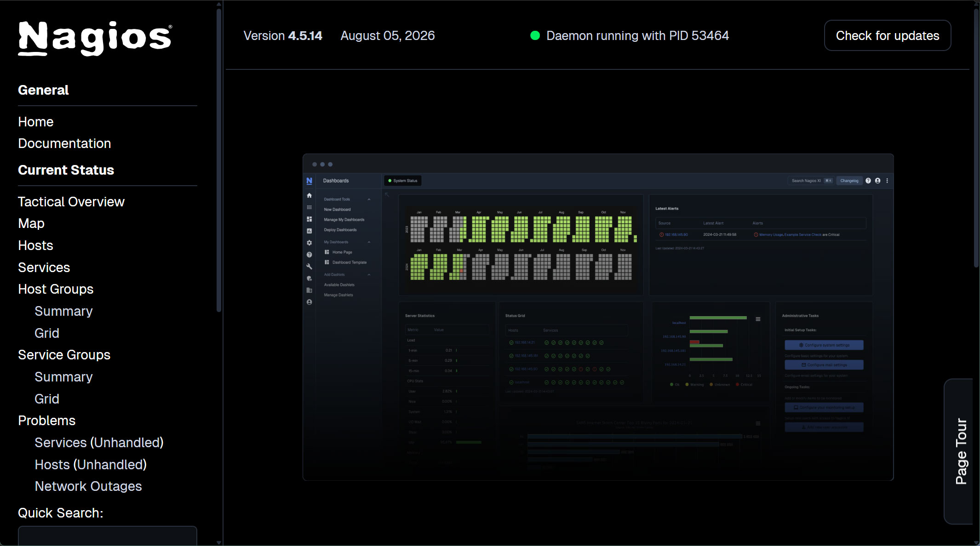Go to Tactical Overview
980x546 pixels.
tap(71, 202)
